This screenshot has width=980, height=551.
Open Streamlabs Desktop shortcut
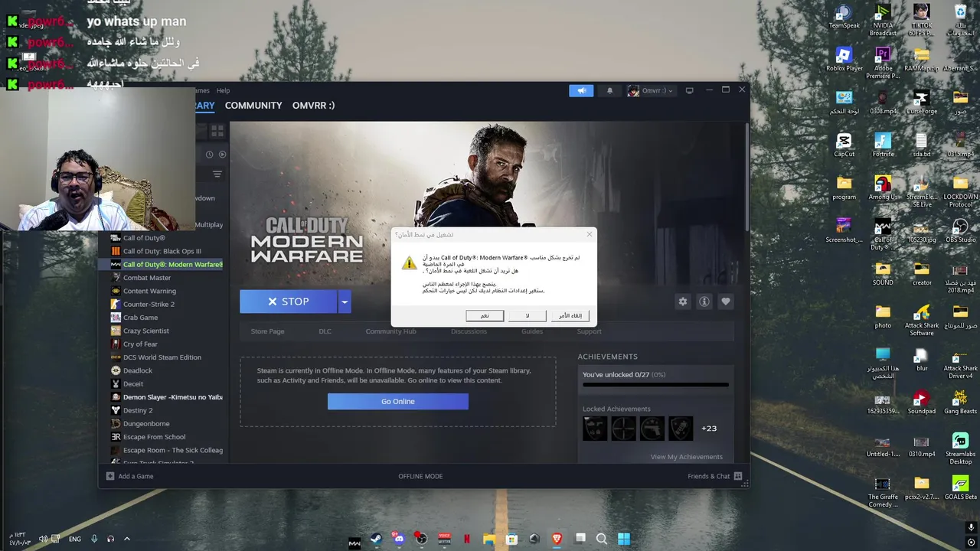960,448
